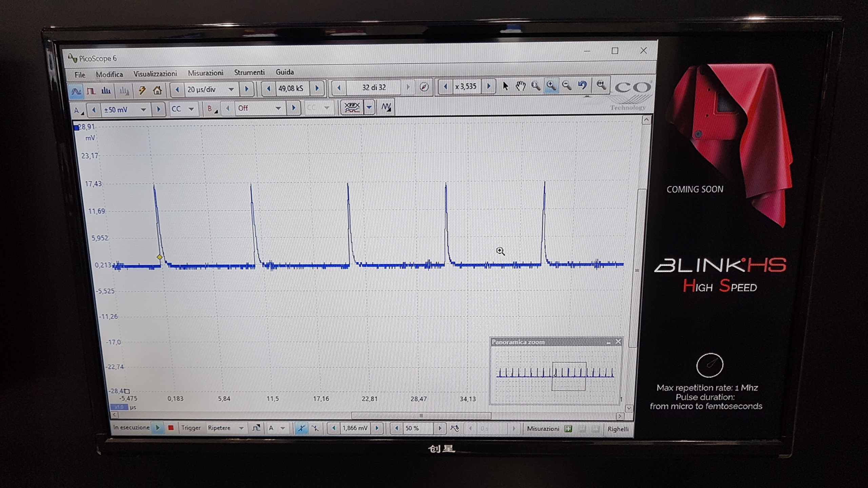Open channel A options button
868x488 pixels.
79,110
